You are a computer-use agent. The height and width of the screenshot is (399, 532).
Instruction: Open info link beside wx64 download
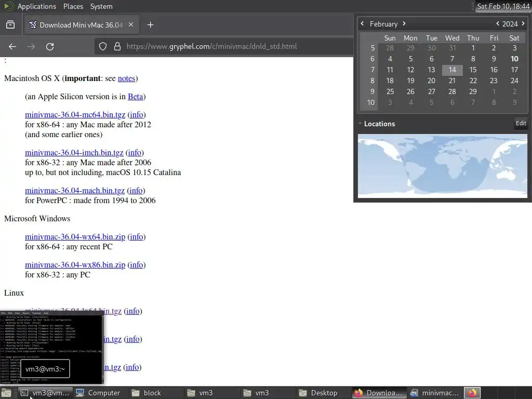click(137, 237)
